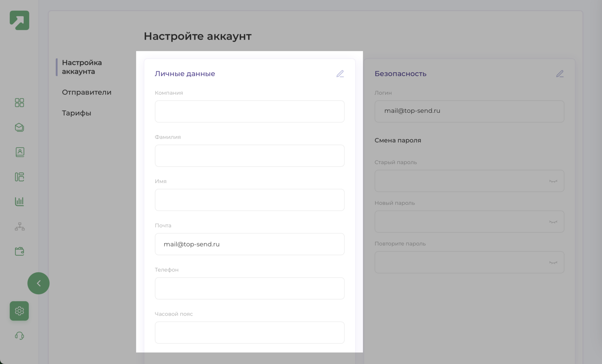Collapse sidebar with green chevron button
Screen dimensions: 602x364
coord(38,283)
